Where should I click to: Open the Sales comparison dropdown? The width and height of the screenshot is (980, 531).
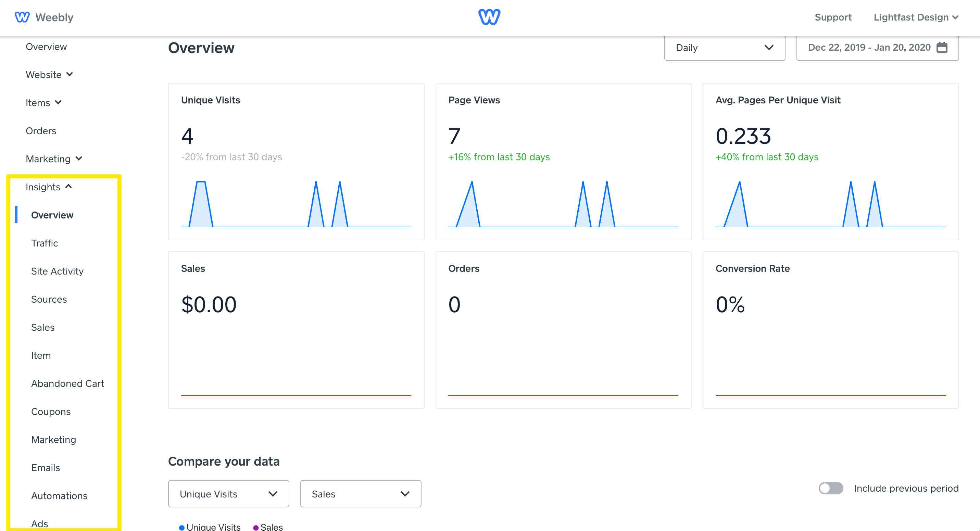(360, 494)
